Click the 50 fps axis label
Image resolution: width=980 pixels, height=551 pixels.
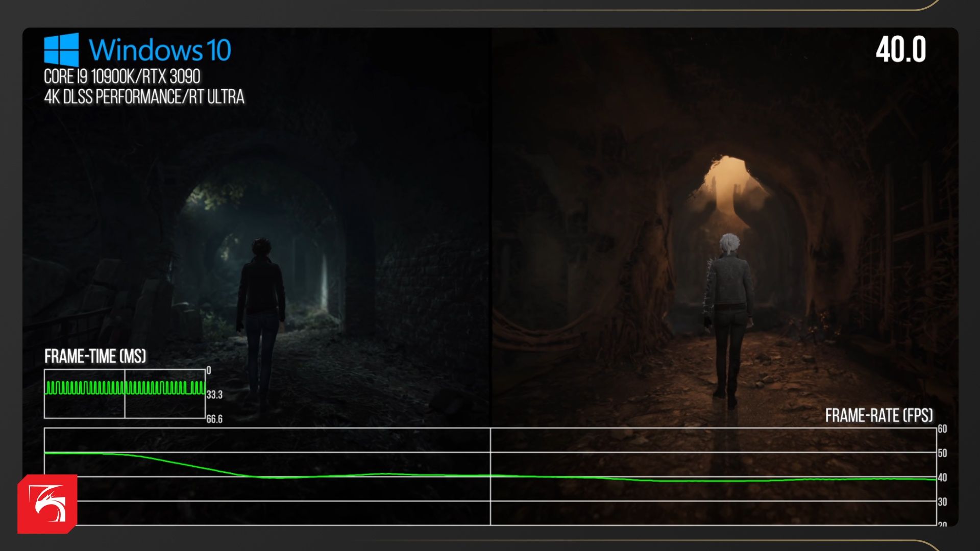(x=942, y=453)
